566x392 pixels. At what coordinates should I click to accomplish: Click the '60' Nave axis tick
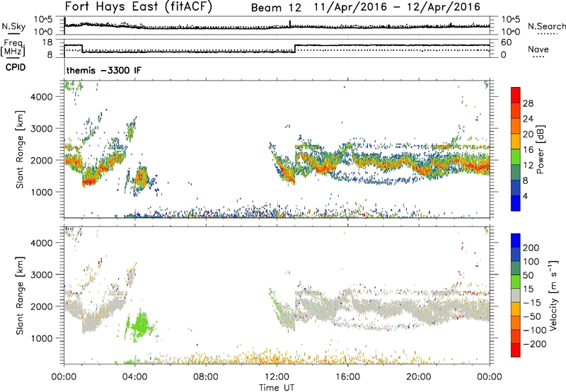coord(507,42)
